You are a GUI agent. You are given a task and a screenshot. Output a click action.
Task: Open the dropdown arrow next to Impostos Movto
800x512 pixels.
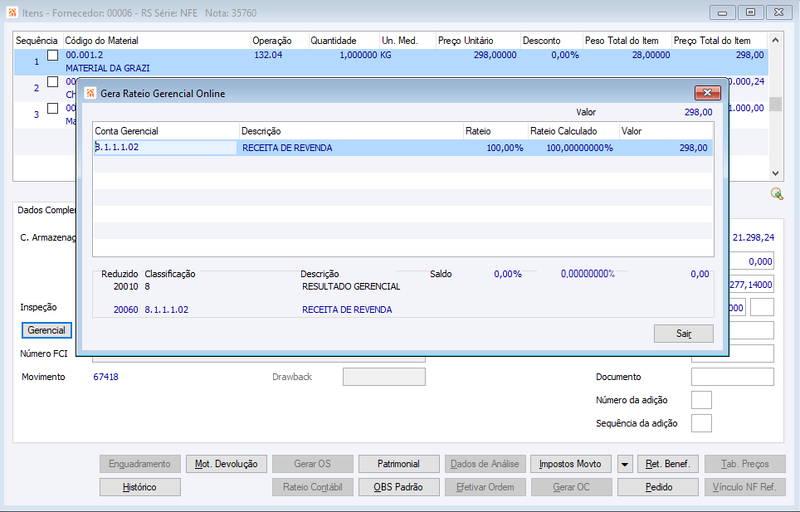pyautogui.click(x=624, y=464)
